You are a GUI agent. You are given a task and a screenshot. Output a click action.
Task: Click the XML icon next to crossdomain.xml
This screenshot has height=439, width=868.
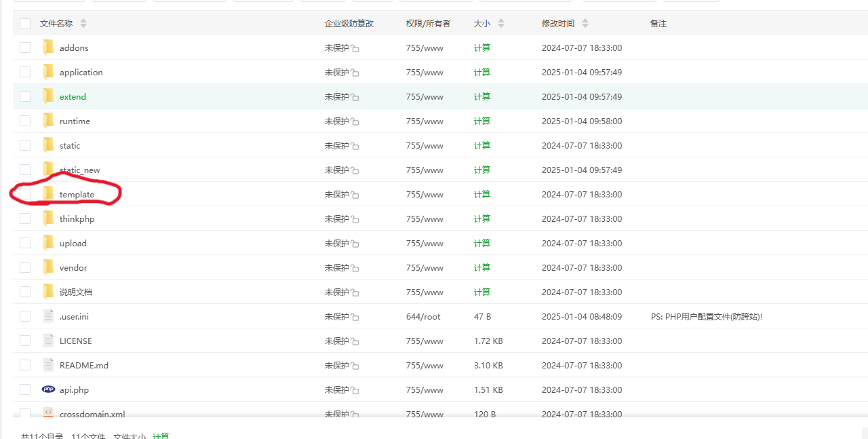click(x=48, y=413)
